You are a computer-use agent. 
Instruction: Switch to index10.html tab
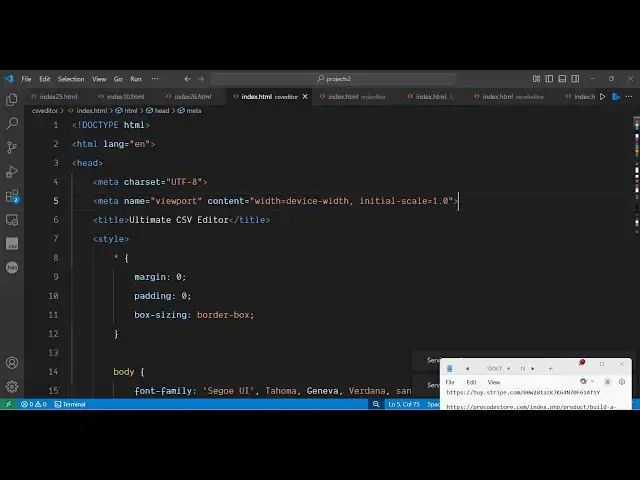pyautogui.click(x=125, y=97)
